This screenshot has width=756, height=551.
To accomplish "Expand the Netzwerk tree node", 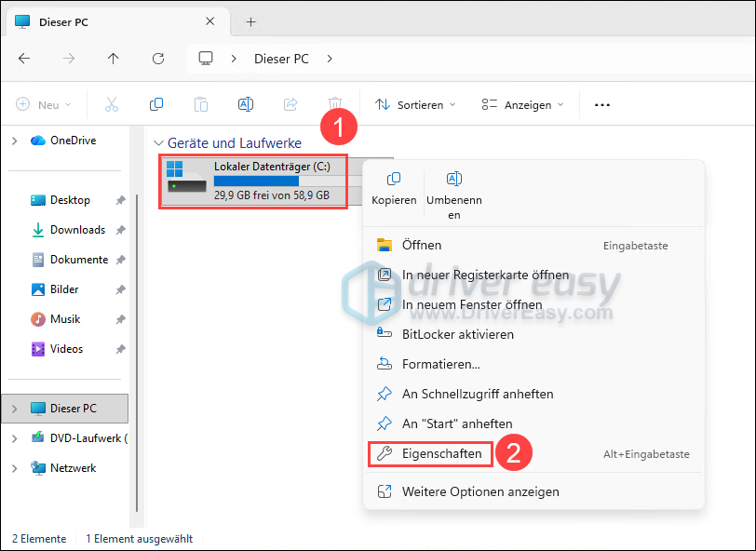I will point(15,468).
